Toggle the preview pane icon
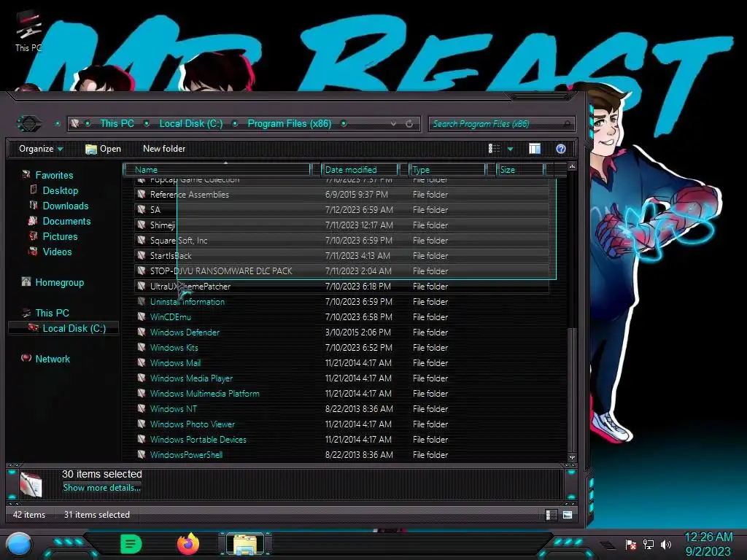747x560 pixels. pos(535,149)
